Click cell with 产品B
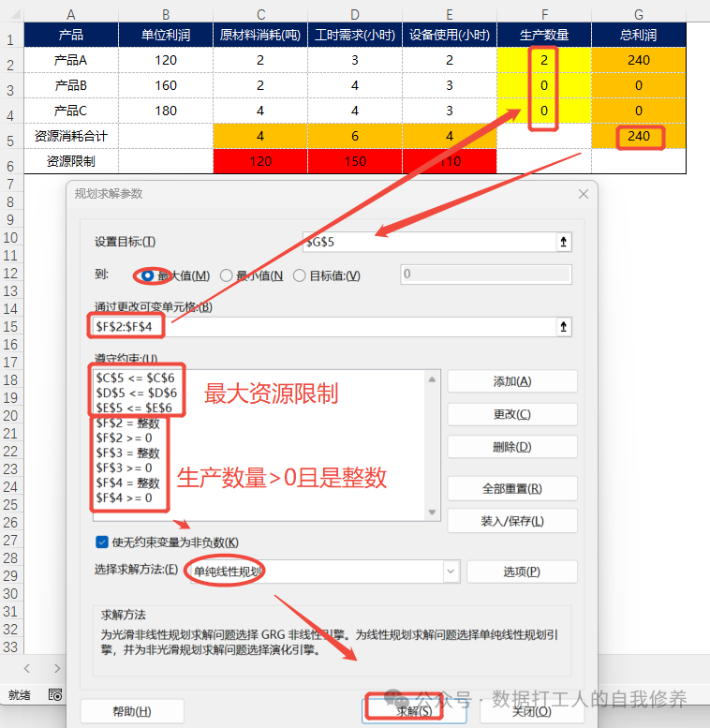This screenshot has width=710, height=728. (x=71, y=85)
